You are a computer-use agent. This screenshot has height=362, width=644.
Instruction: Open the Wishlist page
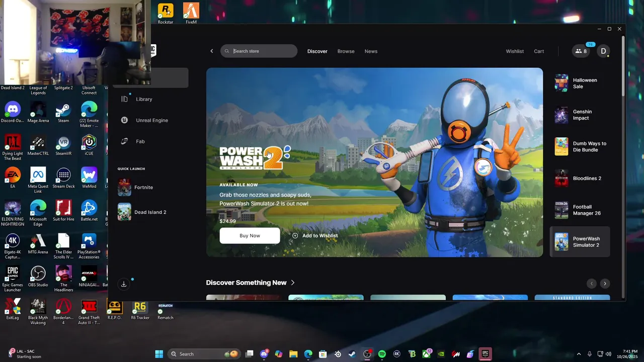pyautogui.click(x=515, y=51)
